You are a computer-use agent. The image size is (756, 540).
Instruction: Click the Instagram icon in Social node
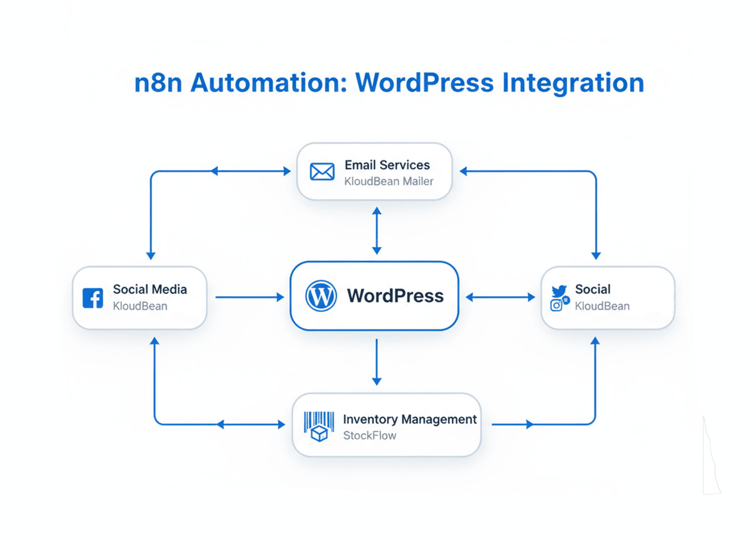coord(556,305)
